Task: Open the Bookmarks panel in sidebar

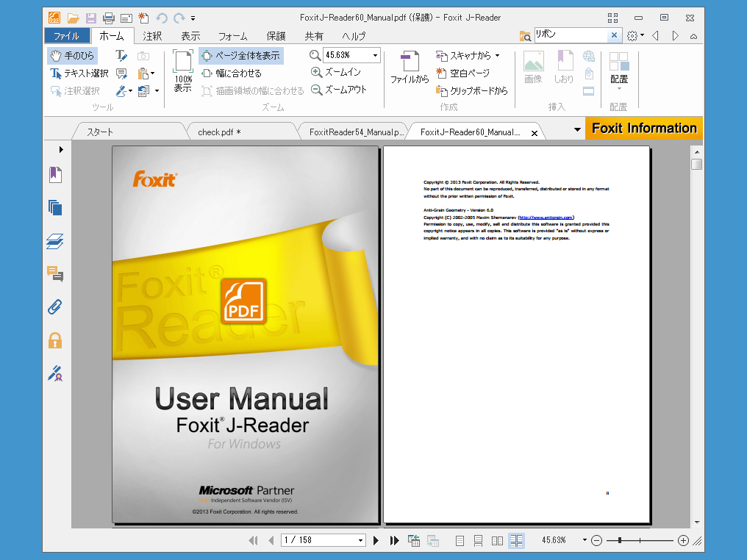Action: (55, 175)
